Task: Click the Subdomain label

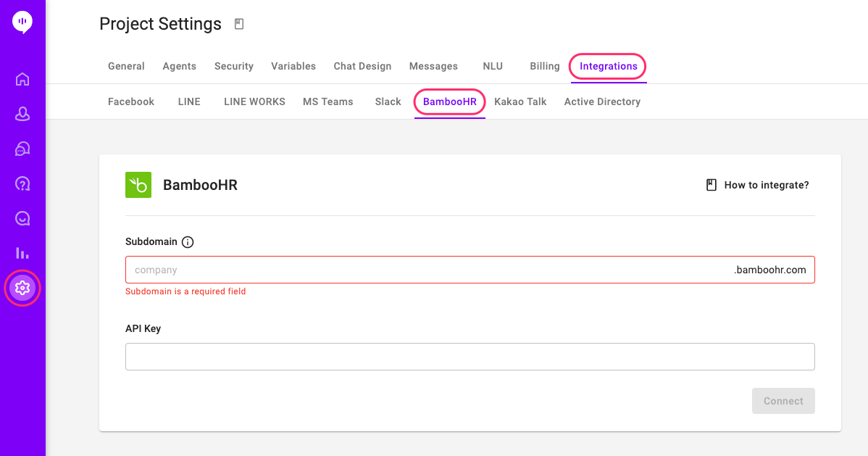Action: (x=151, y=241)
